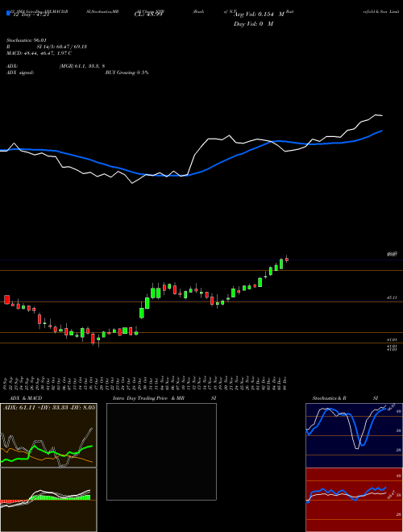Click the "(MGR) 61.1, 33.3, 8" ADX values

pos(81,66)
